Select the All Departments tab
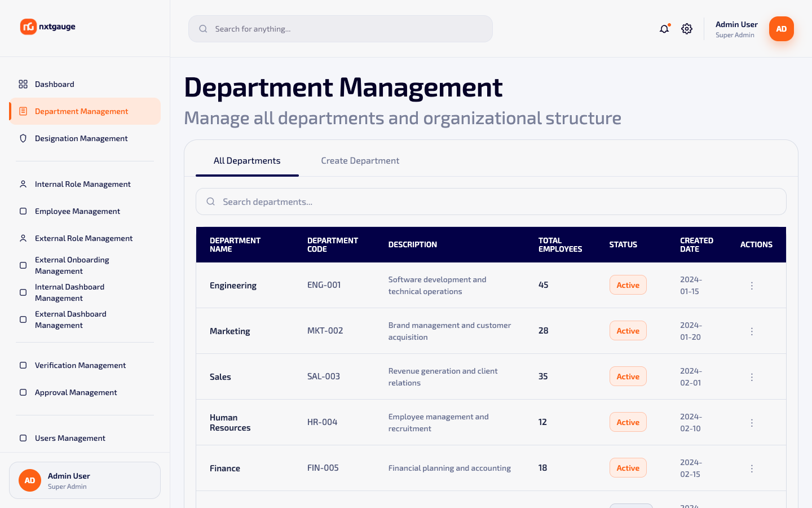This screenshot has height=508, width=812. 247,161
